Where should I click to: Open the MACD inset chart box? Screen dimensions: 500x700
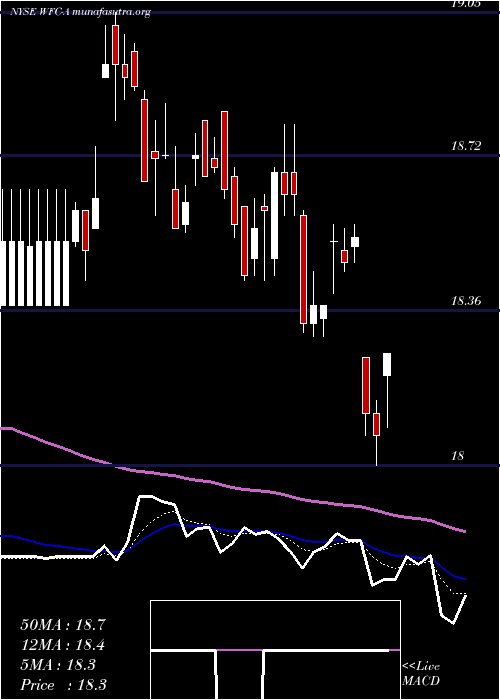(275, 650)
